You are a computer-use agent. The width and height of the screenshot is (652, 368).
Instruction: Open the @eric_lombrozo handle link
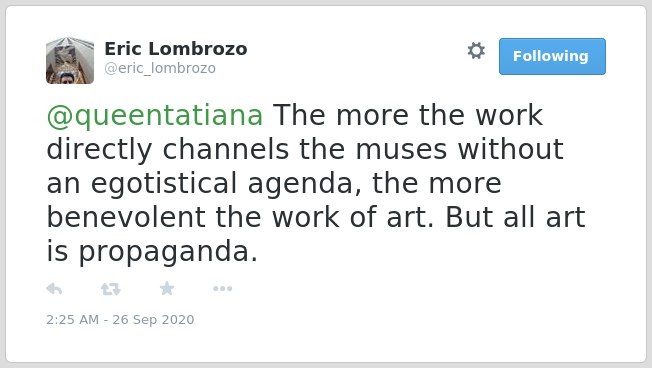[160, 68]
